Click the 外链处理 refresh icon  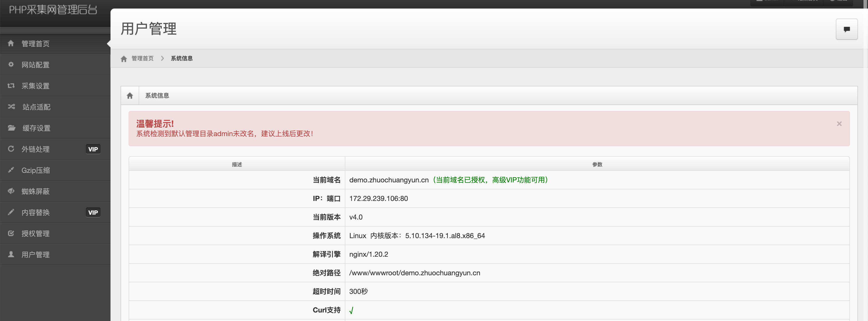pyautogui.click(x=11, y=149)
